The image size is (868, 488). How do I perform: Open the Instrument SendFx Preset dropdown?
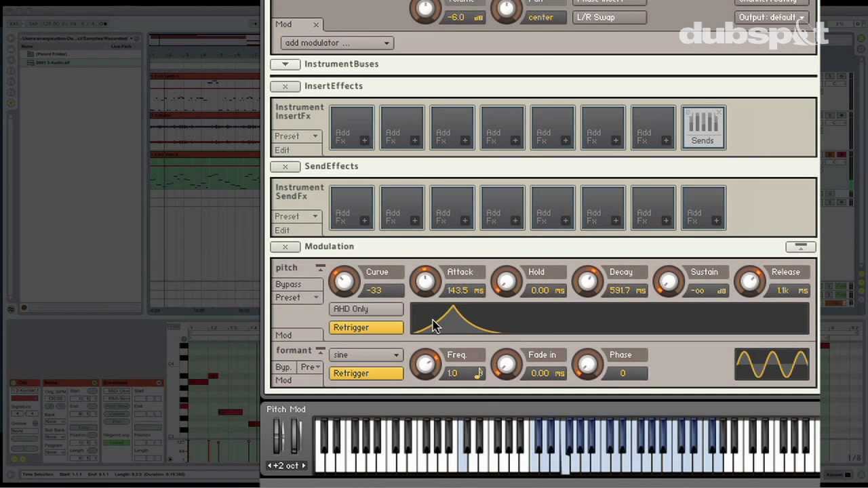(296, 216)
